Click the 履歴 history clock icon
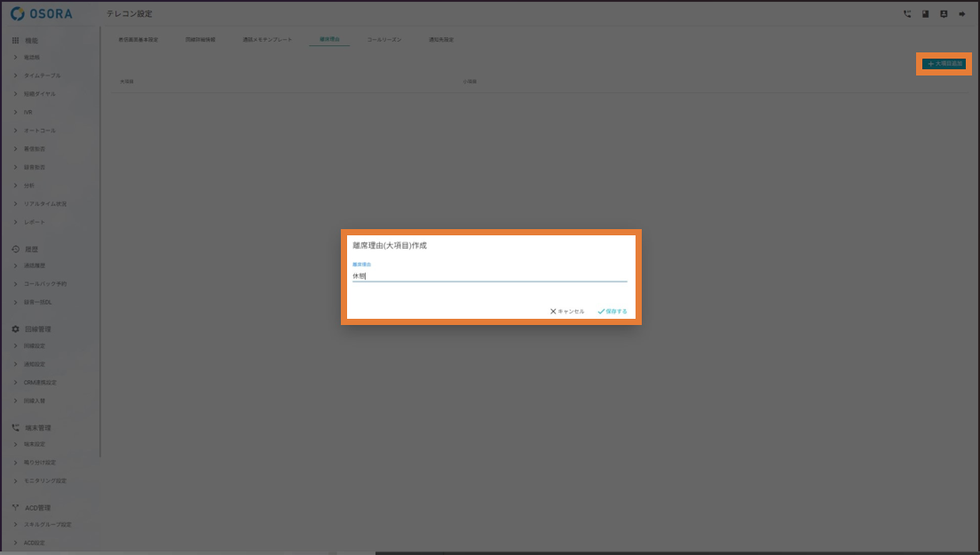980x555 pixels. pyautogui.click(x=15, y=250)
